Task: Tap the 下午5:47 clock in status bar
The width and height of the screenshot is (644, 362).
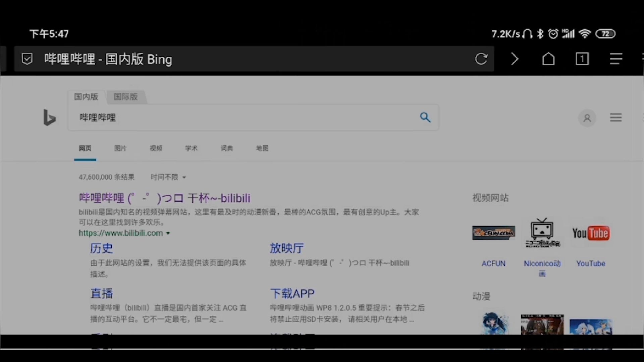Action: click(x=49, y=34)
